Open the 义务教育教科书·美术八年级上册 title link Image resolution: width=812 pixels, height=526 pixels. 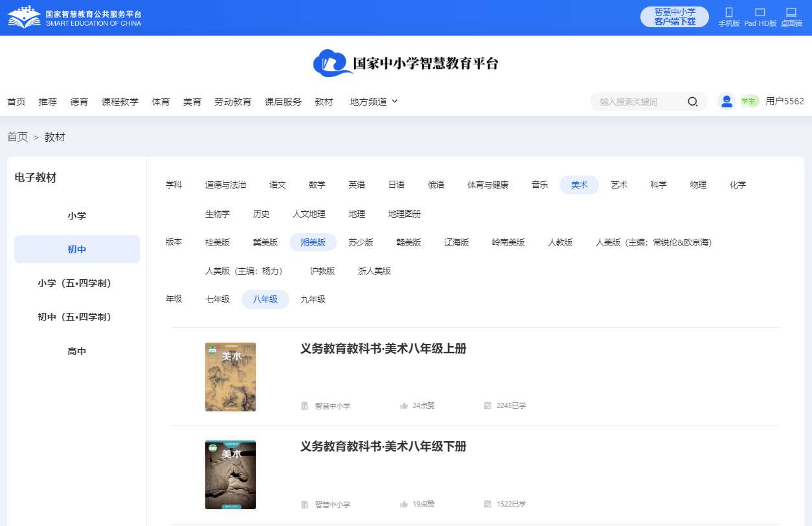pyautogui.click(x=383, y=349)
